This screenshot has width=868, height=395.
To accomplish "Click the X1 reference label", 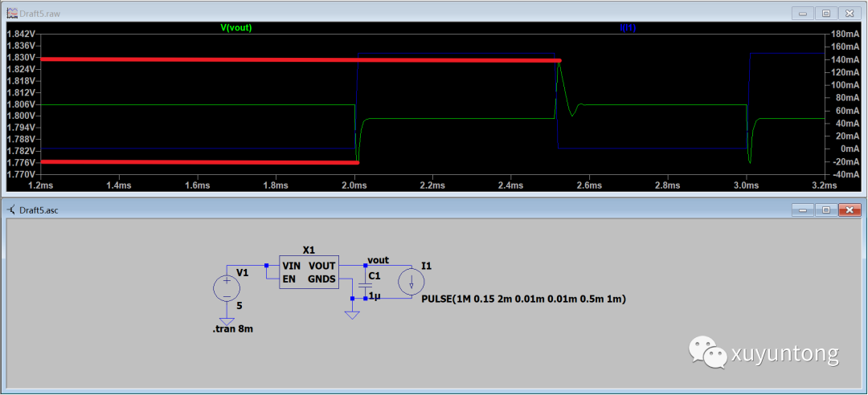I will [309, 250].
